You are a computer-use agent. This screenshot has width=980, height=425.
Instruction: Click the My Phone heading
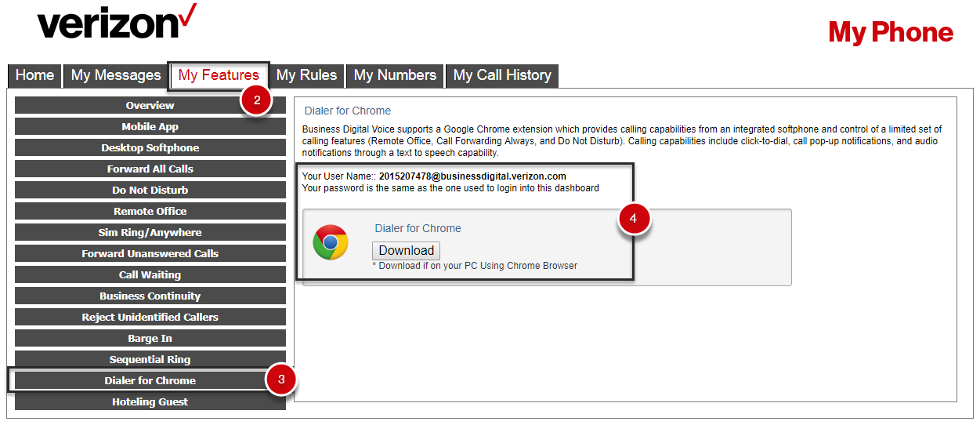891,32
